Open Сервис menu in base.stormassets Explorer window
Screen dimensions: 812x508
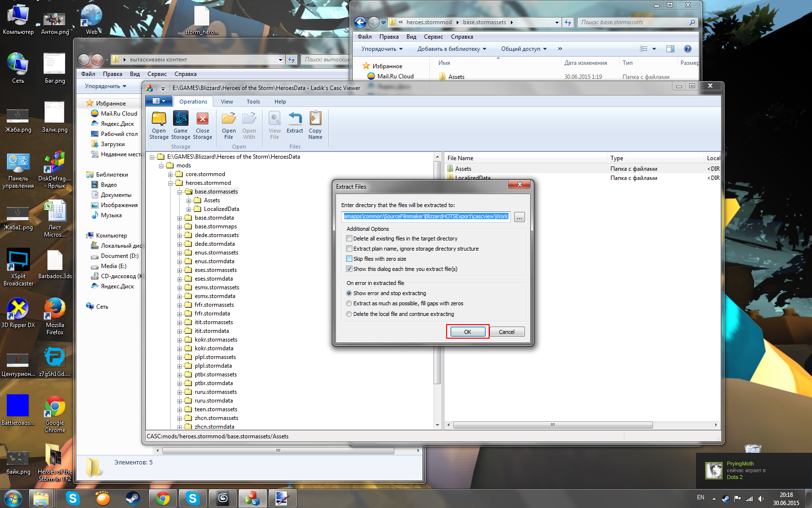(433, 37)
